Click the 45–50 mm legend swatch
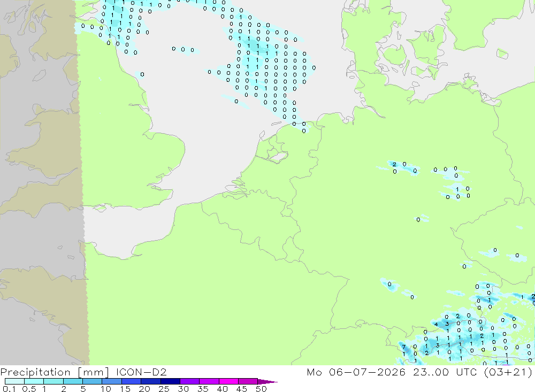This screenshot has height=392, width=535. (x=248, y=381)
